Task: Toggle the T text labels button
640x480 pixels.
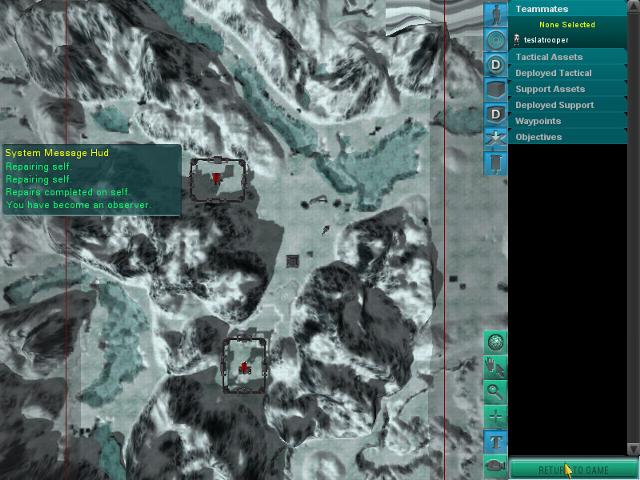Action: (x=496, y=441)
